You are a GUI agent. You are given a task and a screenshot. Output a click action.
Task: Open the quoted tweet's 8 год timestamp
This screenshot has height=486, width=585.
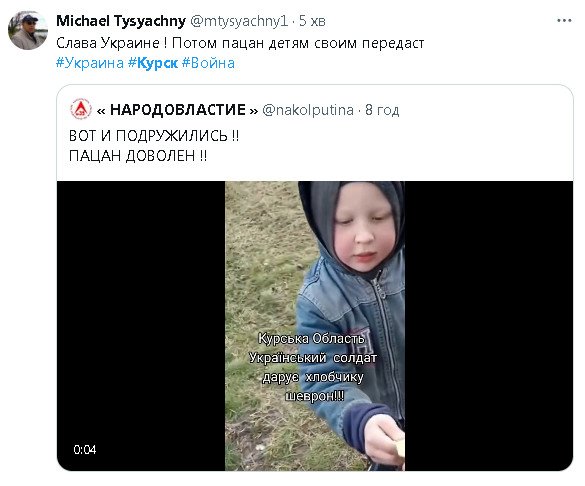coord(382,110)
